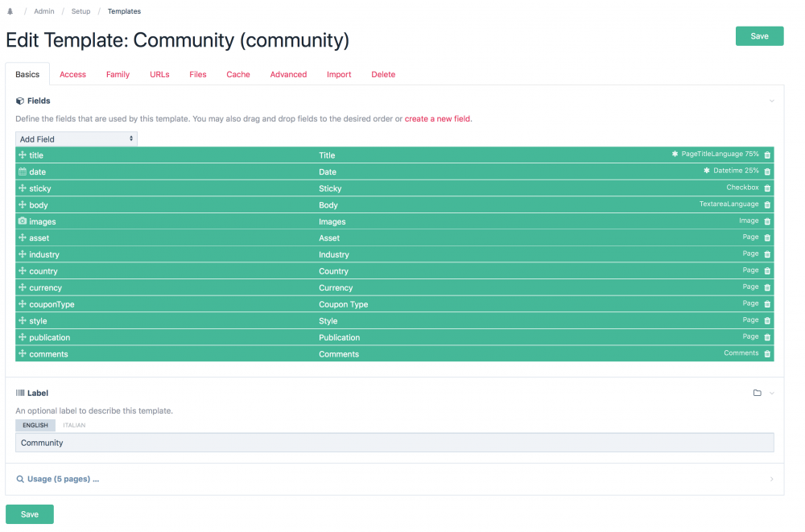Delete the title field via trash icon
The width and height of the screenshot is (805, 532).
pos(767,155)
